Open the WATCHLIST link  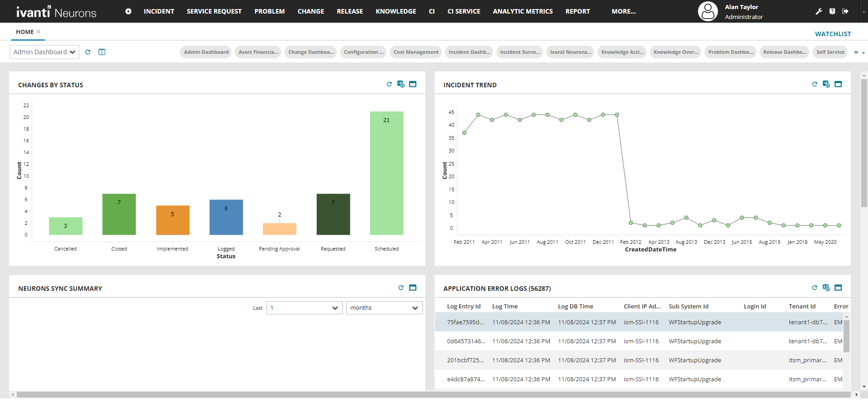click(833, 34)
